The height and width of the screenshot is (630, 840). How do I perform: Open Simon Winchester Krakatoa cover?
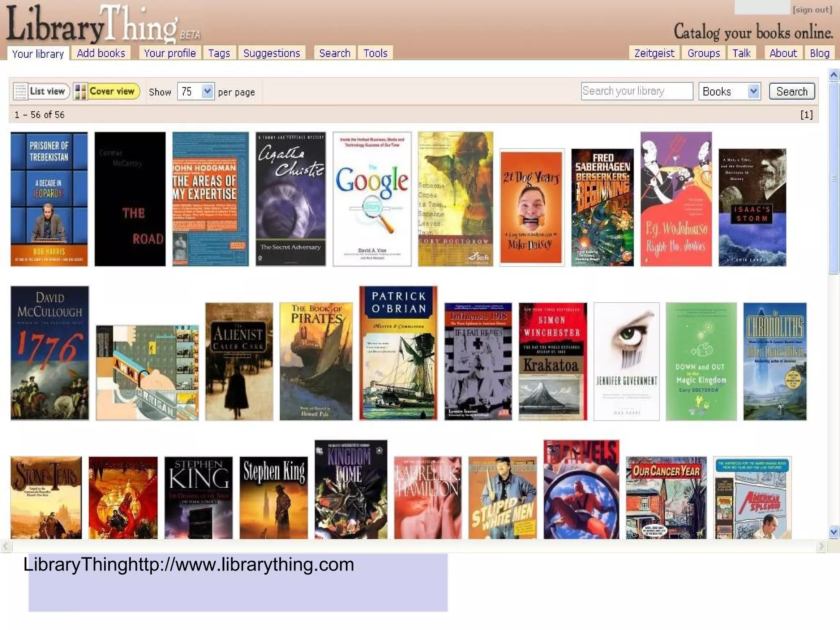[553, 362]
